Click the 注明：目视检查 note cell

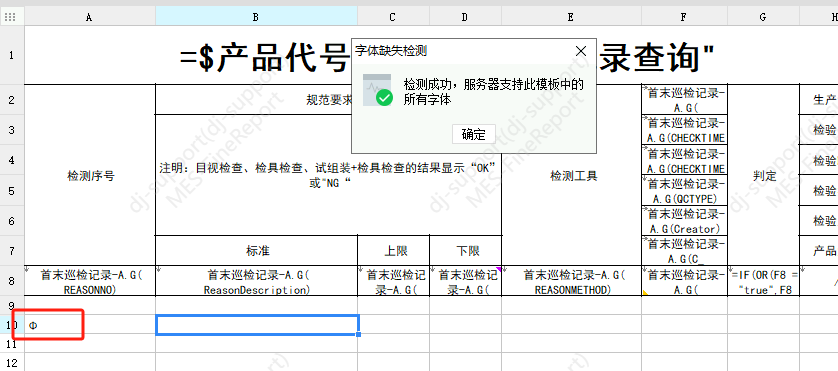tap(328, 175)
